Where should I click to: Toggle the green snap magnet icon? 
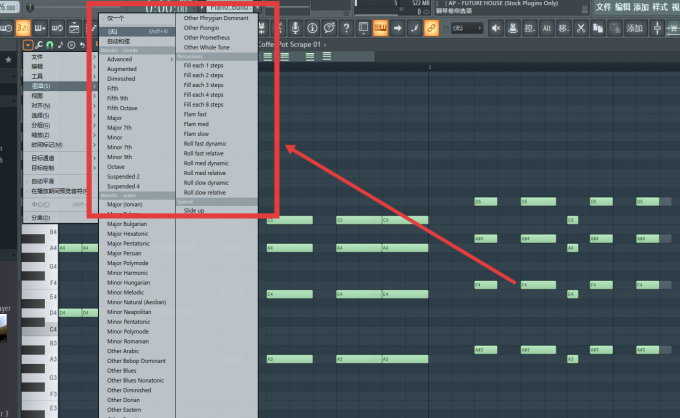tap(50, 45)
